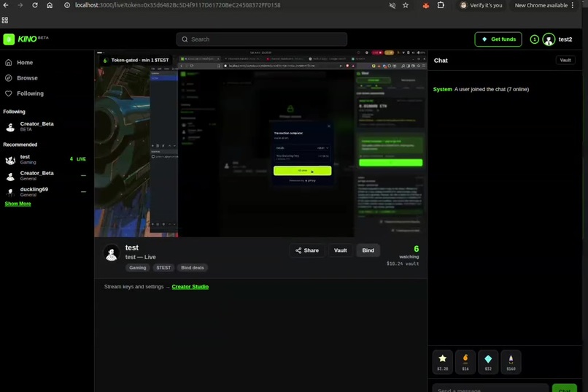Send the flame gift priced $16
The height and width of the screenshot is (392, 588).
pyautogui.click(x=465, y=362)
